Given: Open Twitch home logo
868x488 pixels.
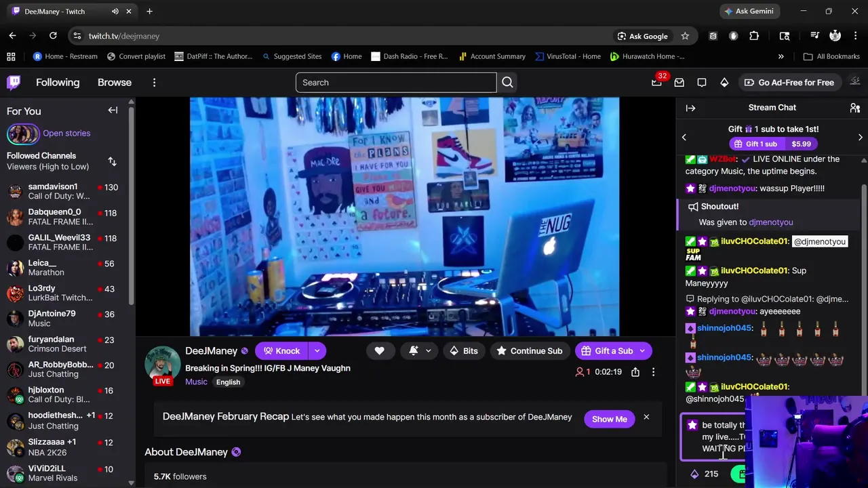Looking at the screenshot, I should pyautogui.click(x=14, y=83).
